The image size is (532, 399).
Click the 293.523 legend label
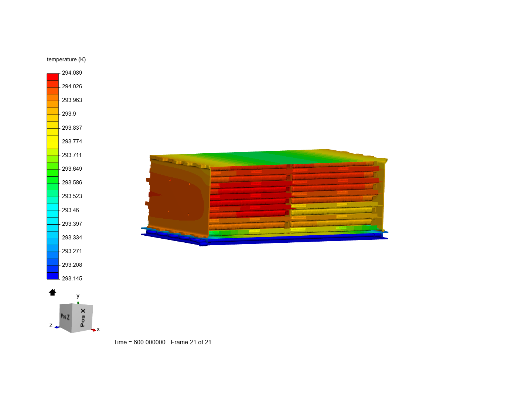pos(72,196)
